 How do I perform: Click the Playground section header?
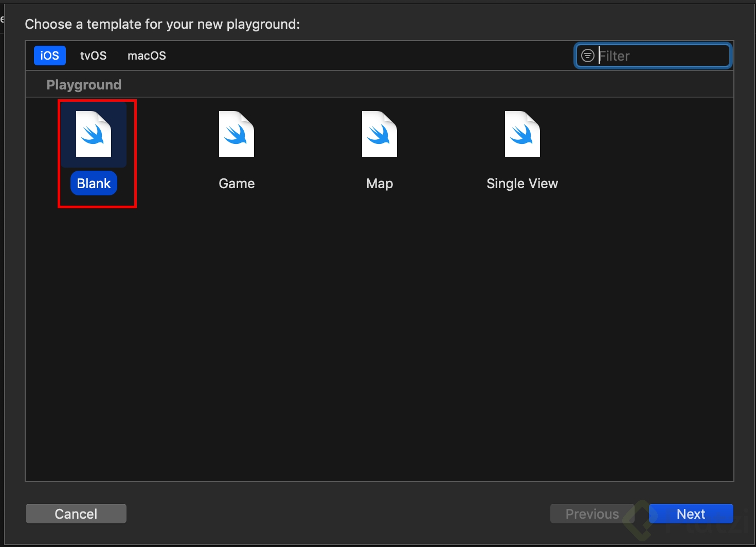click(x=84, y=85)
